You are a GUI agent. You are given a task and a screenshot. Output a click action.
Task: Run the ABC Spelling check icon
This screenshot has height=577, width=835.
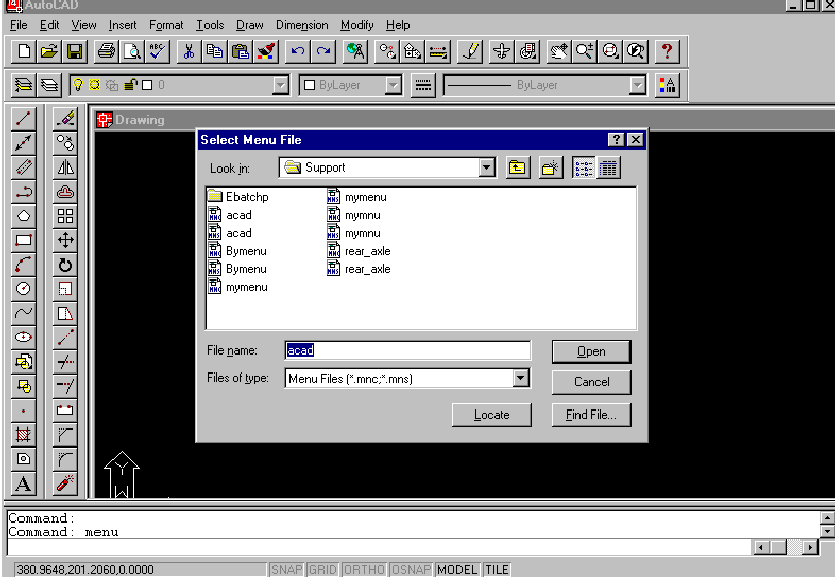(158, 52)
